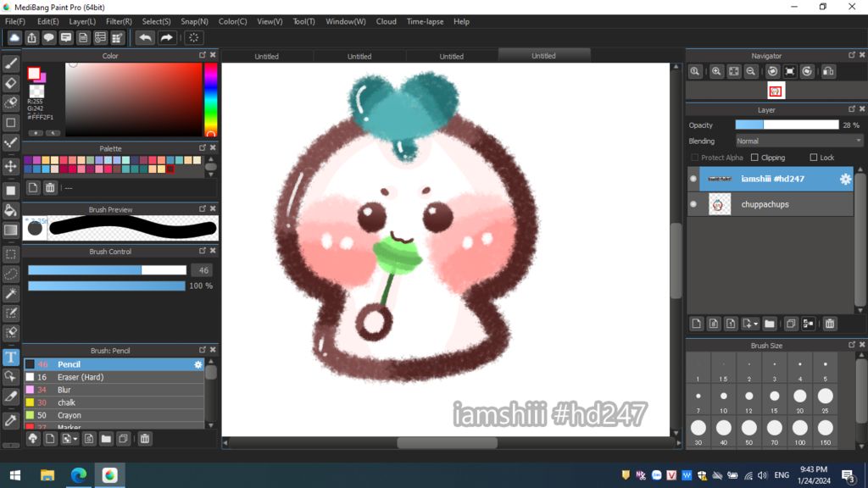Click the brush size value field 46
This screenshot has width=868, height=488.
click(x=203, y=270)
